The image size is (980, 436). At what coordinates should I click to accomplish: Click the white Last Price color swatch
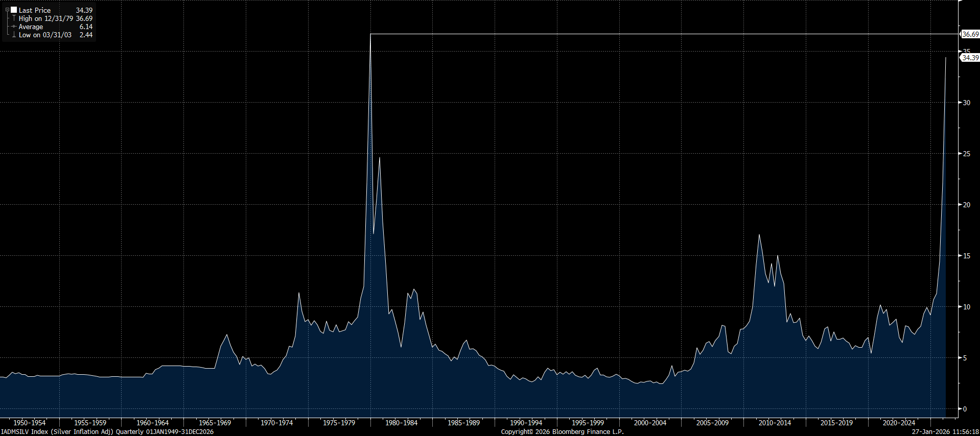[x=14, y=10]
